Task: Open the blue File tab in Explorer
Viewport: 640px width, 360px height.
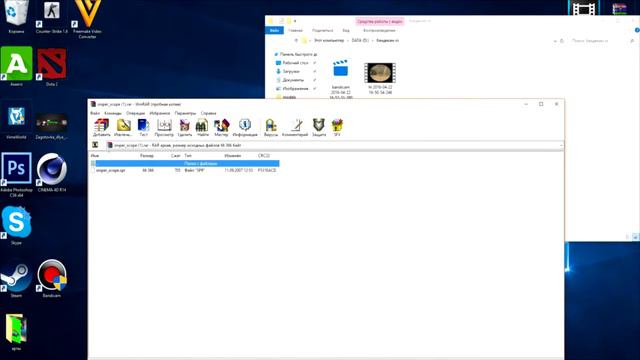Action: coord(275,31)
